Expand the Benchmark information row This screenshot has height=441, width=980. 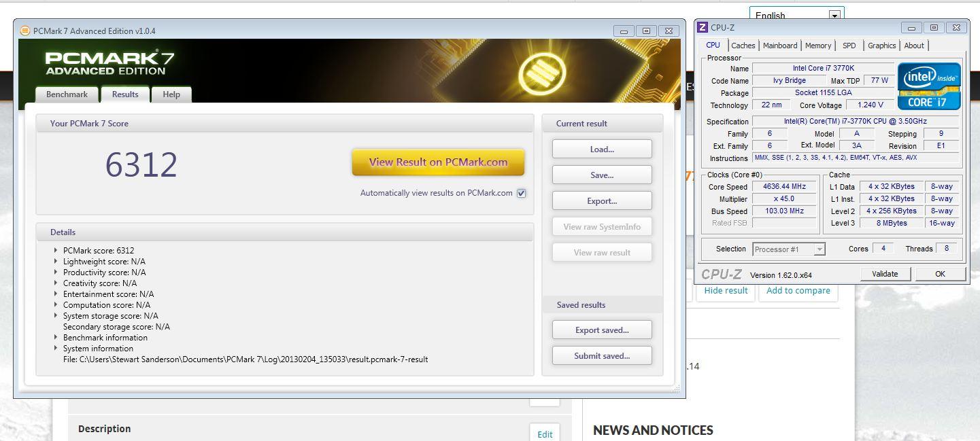point(56,337)
